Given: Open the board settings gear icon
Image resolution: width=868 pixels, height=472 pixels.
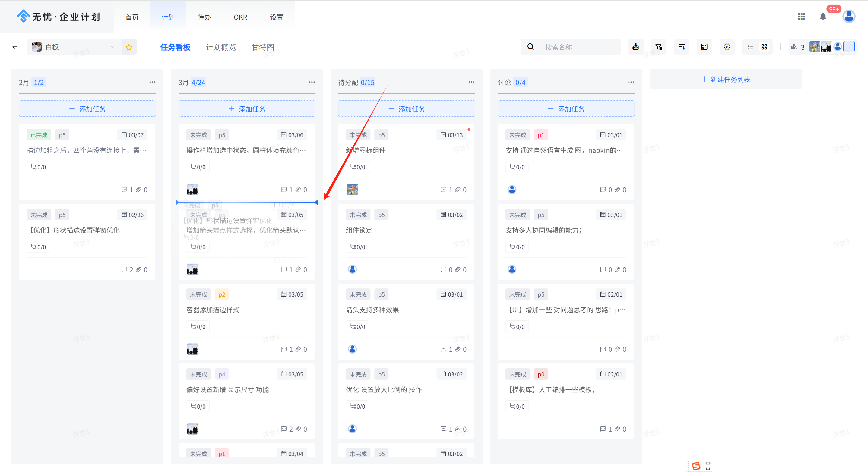Looking at the screenshot, I should pos(727,47).
